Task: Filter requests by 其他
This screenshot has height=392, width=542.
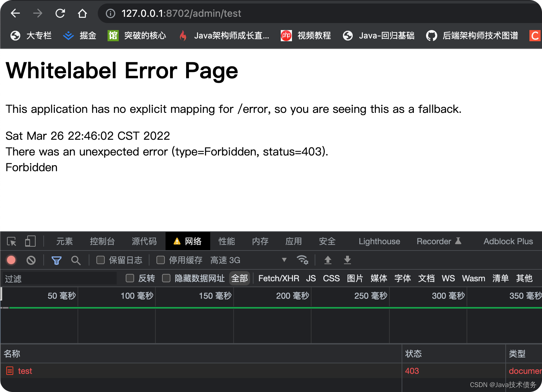Action: pyautogui.click(x=524, y=278)
